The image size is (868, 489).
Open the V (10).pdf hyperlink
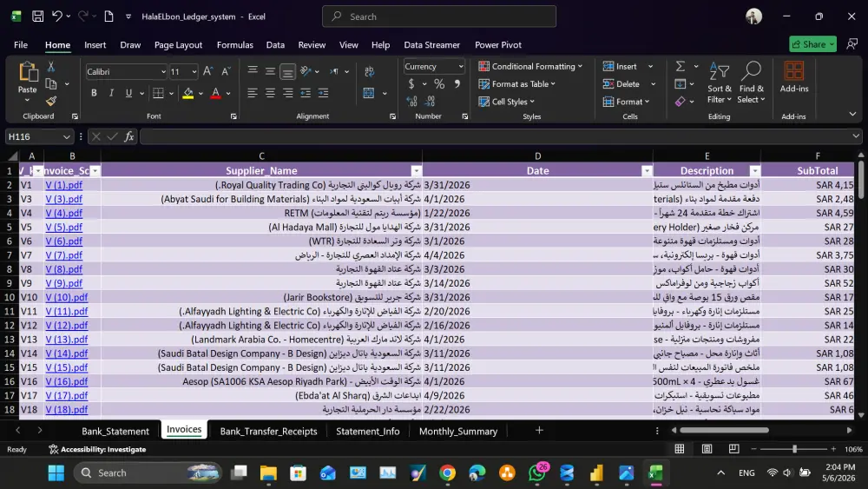pyautogui.click(x=67, y=297)
